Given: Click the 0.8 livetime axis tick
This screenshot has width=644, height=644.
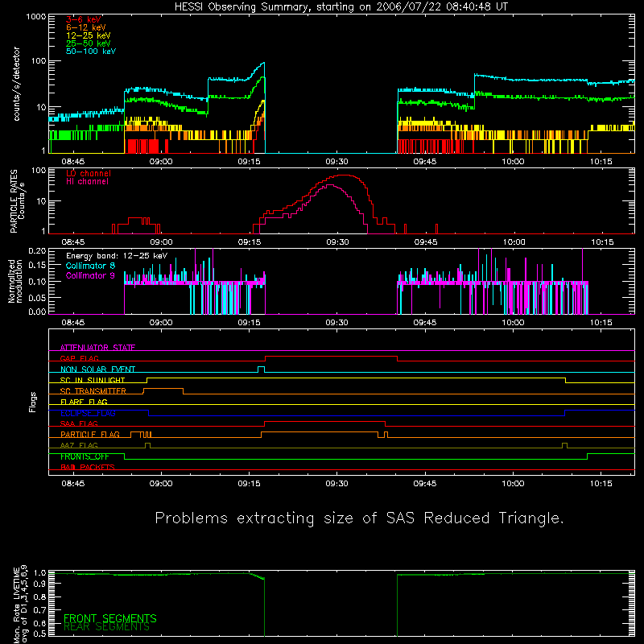Looking at the screenshot, I should [x=39, y=597].
